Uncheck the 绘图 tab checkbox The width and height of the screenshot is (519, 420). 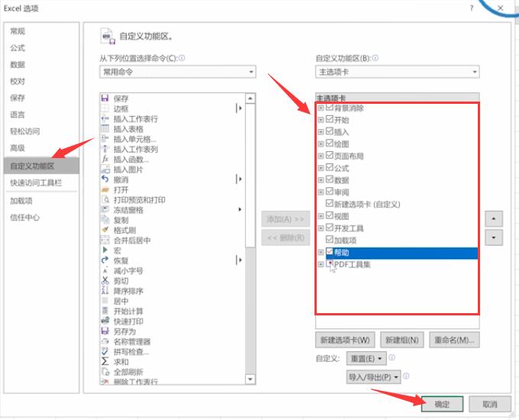[x=330, y=144]
